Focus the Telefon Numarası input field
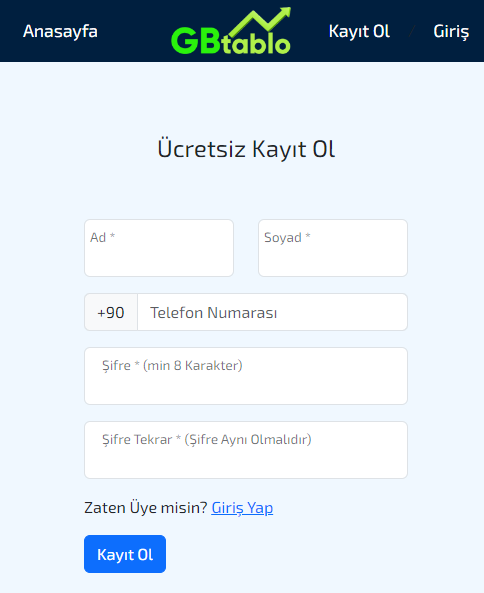Image resolution: width=484 pixels, height=593 pixels. 273,312
